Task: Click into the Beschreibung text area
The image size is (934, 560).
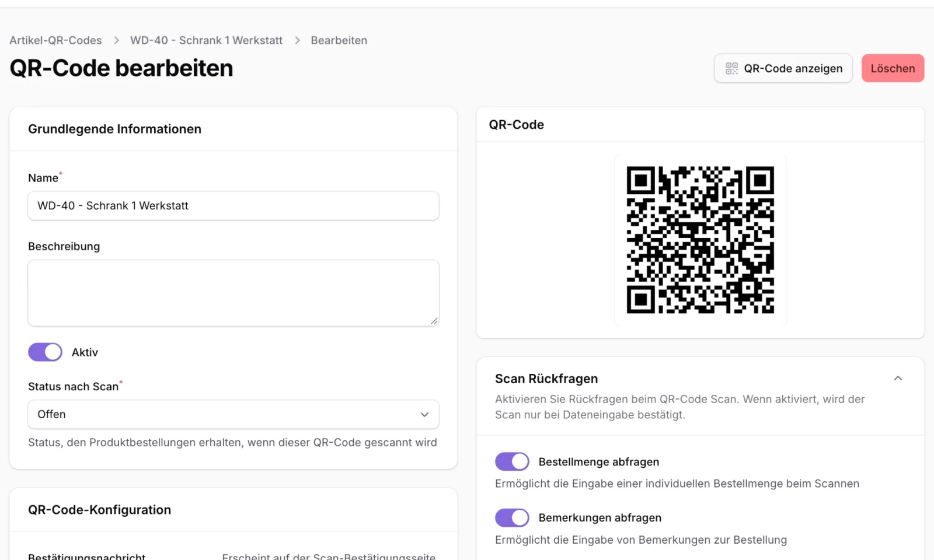Action: coord(233,293)
